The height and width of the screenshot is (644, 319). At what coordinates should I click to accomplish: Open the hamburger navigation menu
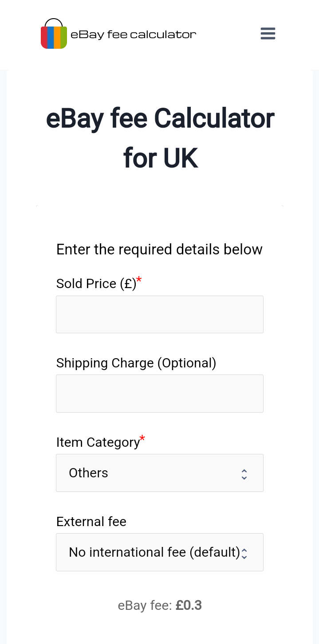pyautogui.click(x=268, y=34)
